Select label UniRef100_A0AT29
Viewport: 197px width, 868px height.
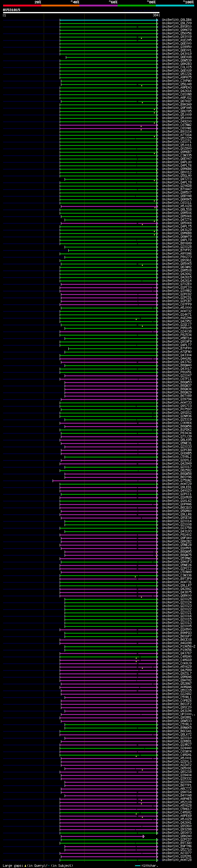(177, 484)
